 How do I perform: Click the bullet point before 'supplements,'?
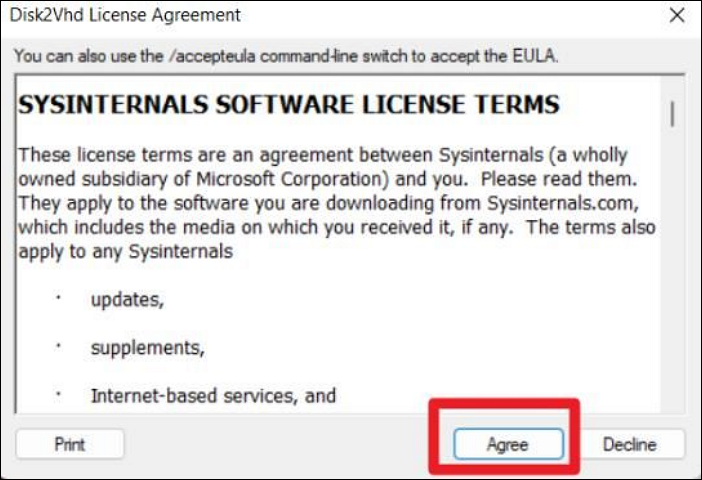(58, 345)
